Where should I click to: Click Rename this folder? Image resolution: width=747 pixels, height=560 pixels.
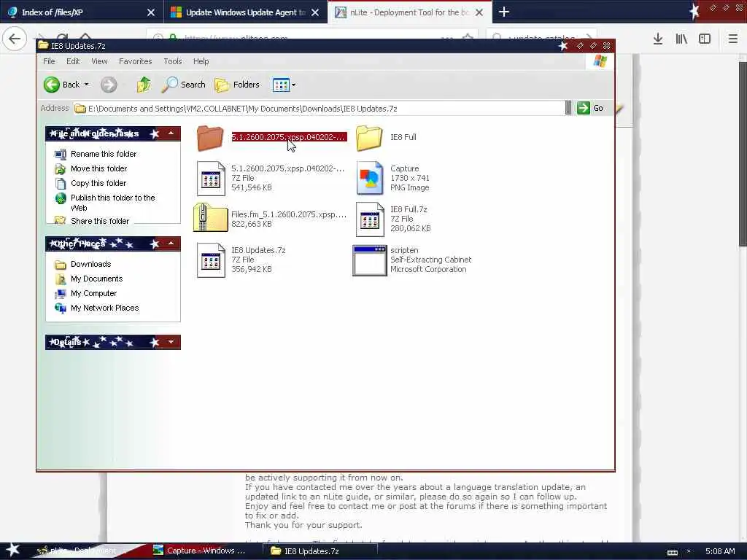(104, 154)
